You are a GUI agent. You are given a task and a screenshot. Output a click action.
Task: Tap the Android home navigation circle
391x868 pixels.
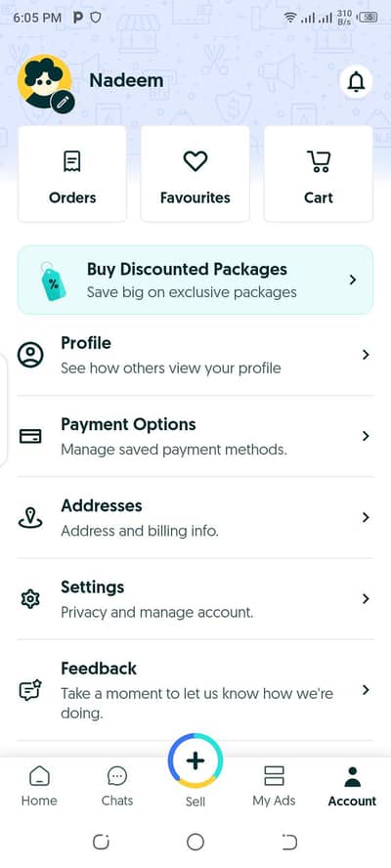(x=195, y=843)
